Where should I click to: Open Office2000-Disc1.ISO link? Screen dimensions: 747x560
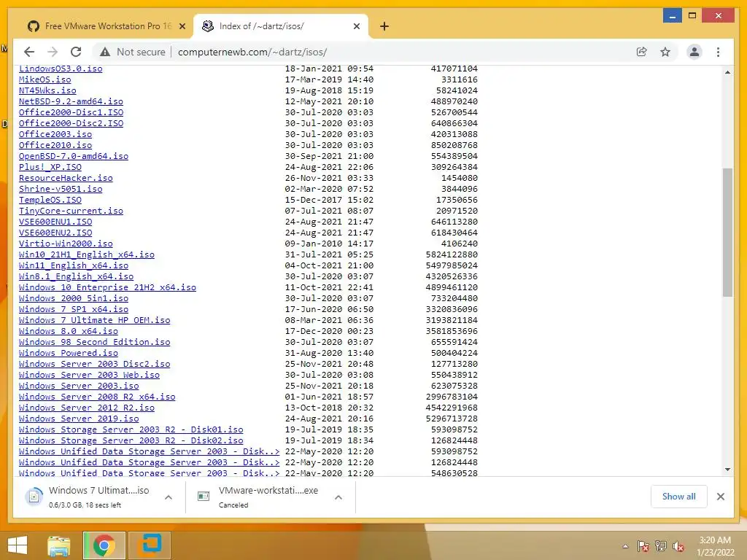click(71, 112)
